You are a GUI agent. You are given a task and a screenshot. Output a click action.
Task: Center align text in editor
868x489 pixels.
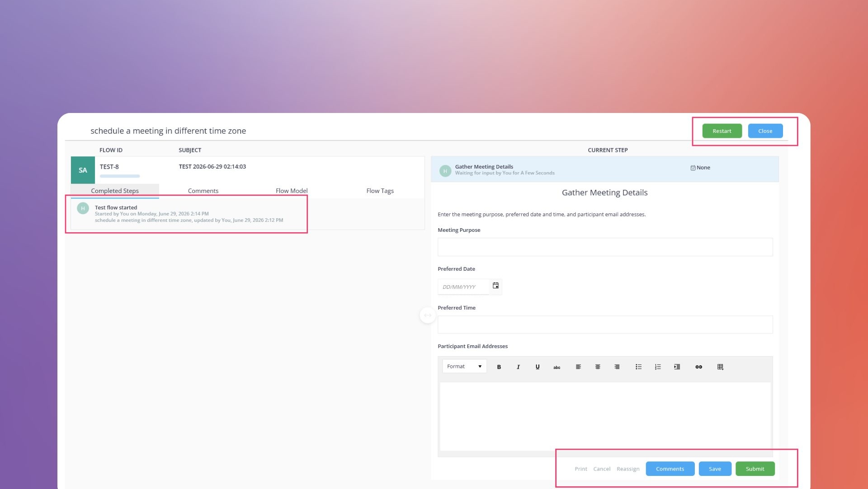tap(598, 367)
